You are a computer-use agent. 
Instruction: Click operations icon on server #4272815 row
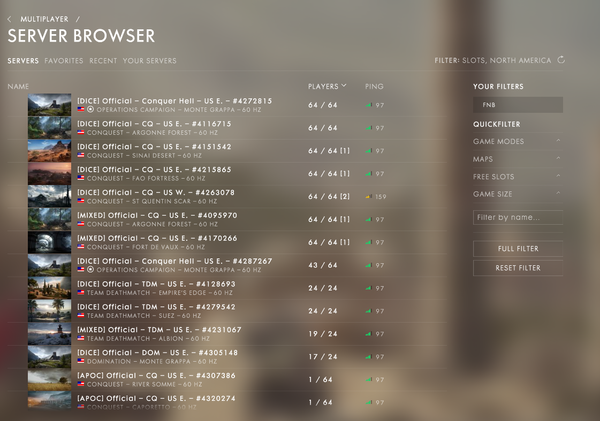[x=90, y=109]
